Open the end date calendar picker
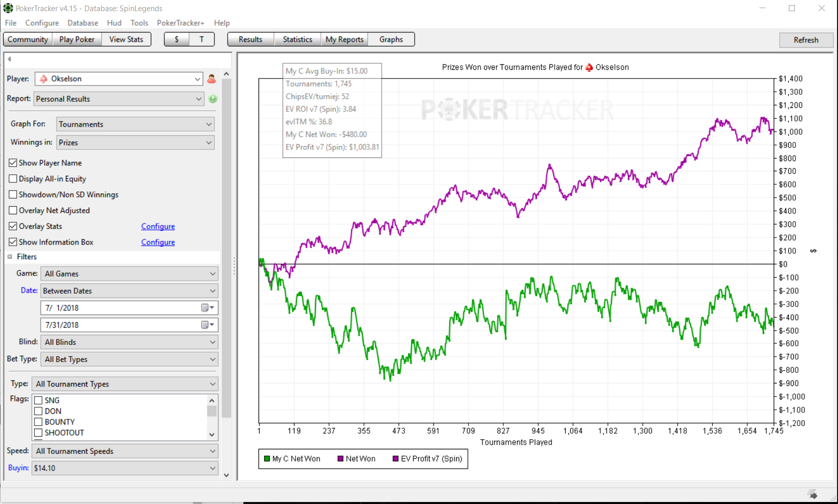Image resolution: width=838 pixels, height=504 pixels. pyautogui.click(x=207, y=325)
